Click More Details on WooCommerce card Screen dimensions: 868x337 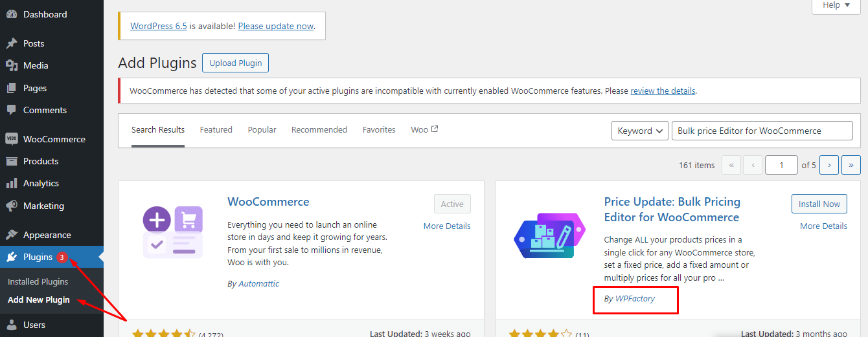(447, 226)
